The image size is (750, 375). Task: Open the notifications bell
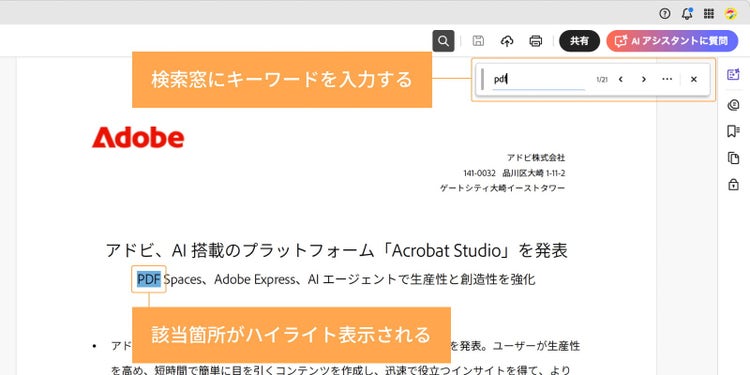click(687, 14)
